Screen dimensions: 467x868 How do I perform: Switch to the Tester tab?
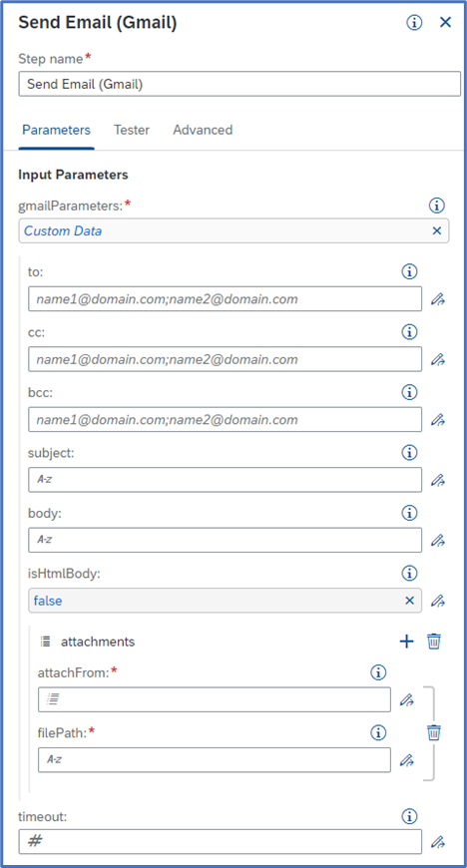point(132,130)
